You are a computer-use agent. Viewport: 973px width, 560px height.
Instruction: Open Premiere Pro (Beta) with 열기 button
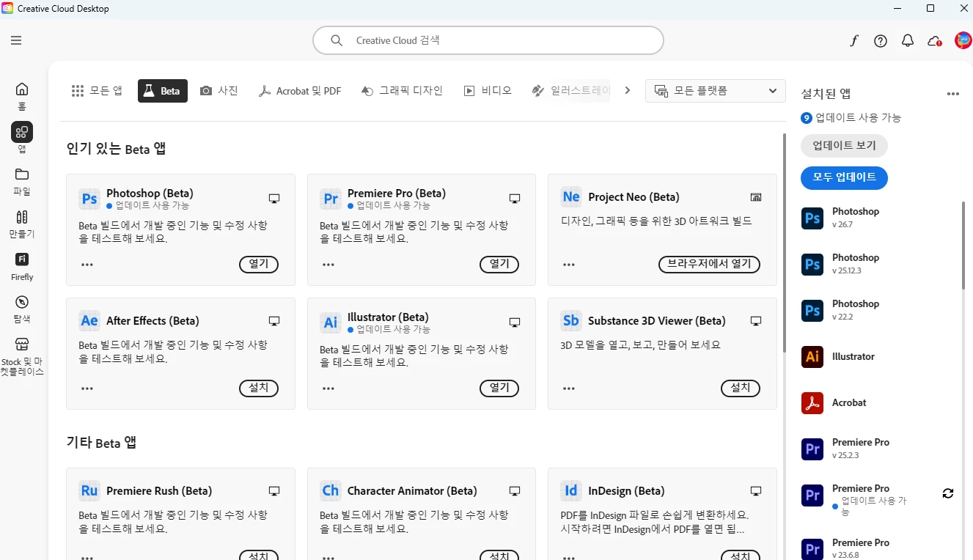[499, 264]
